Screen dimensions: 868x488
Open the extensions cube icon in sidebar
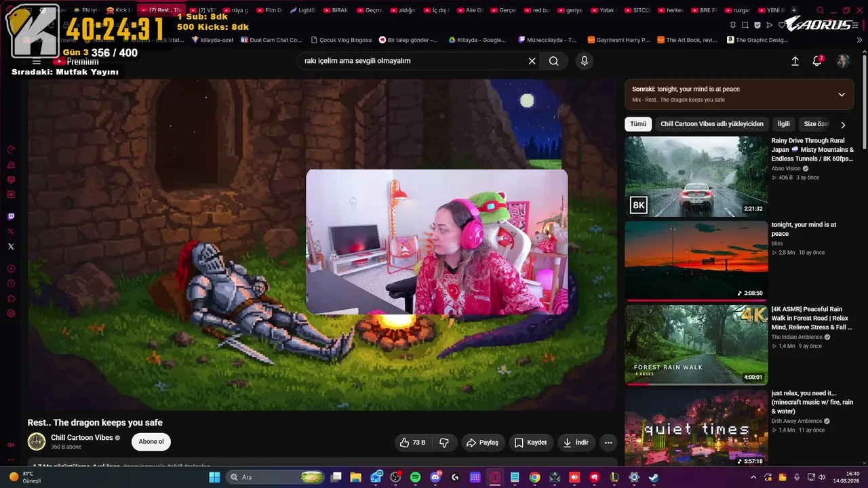pos(11,298)
